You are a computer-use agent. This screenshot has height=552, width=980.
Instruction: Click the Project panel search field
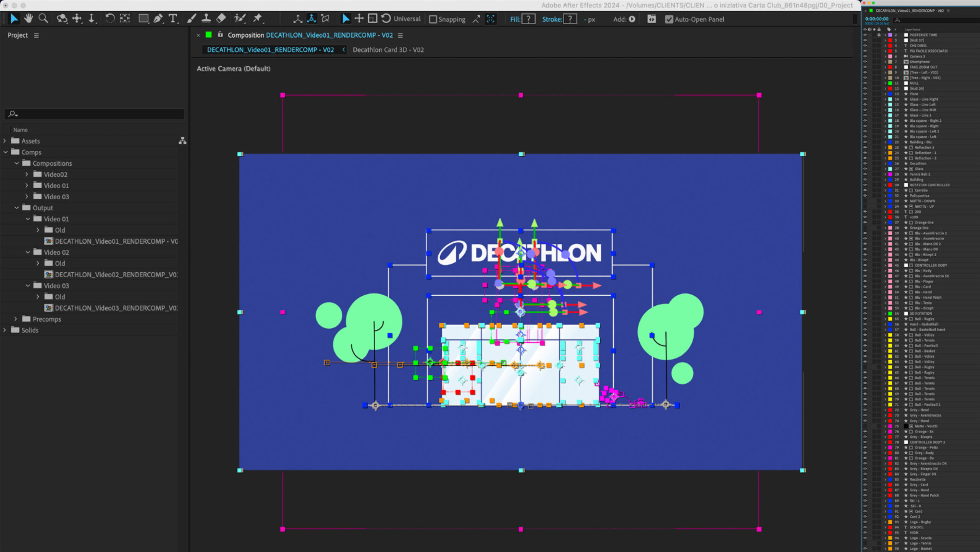tap(94, 114)
